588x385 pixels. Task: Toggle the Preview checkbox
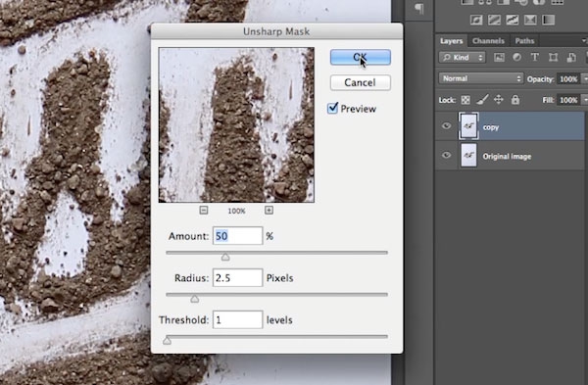click(x=332, y=109)
